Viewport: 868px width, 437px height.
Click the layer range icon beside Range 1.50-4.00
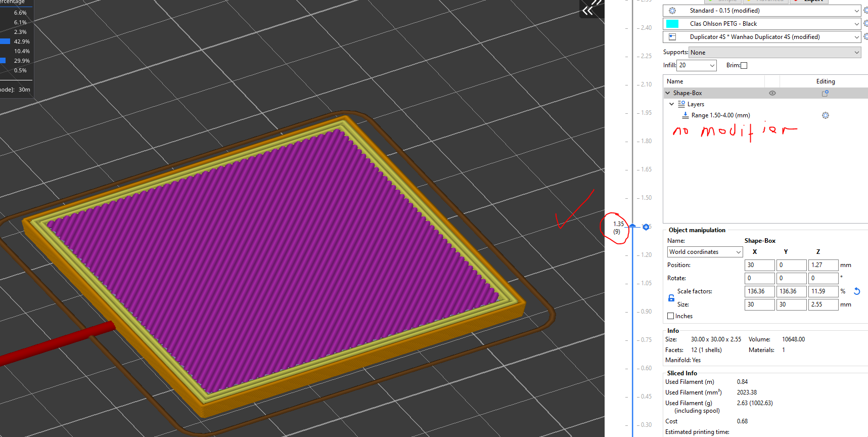686,115
